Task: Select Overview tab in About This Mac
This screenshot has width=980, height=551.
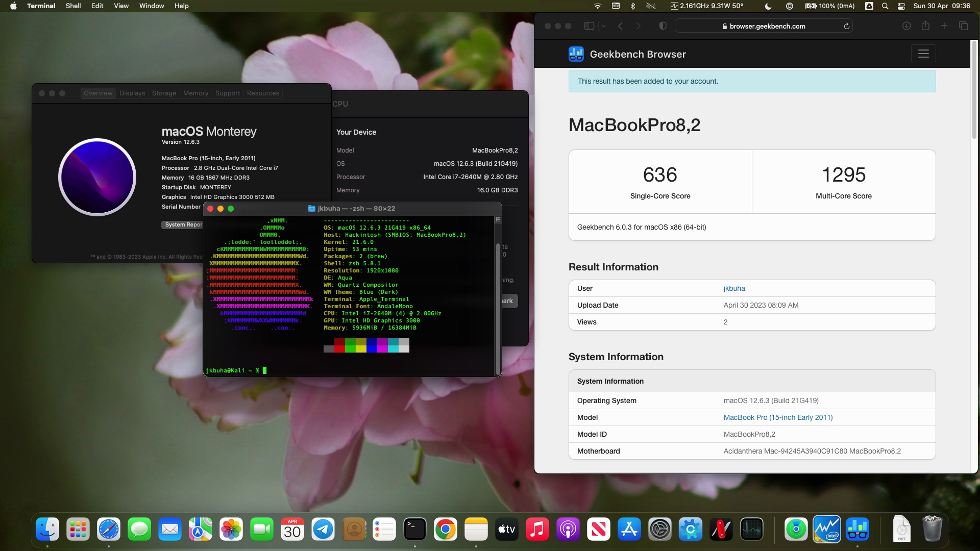Action: 98,93
